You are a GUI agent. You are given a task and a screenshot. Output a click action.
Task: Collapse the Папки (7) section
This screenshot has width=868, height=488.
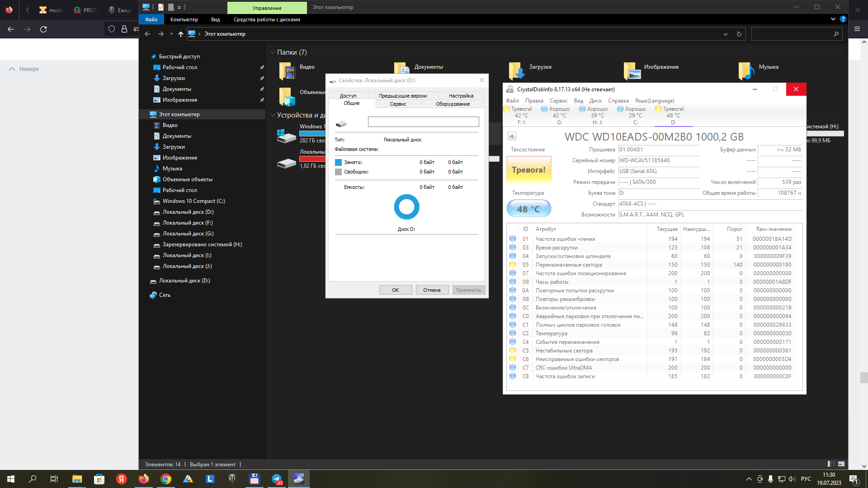273,52
